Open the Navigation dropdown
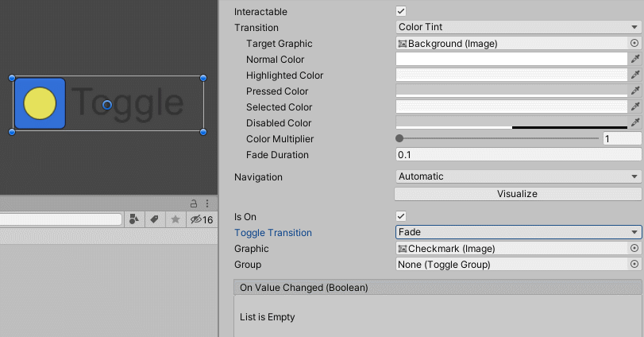This screenshot has width=644, height=337. coord(518,176)
